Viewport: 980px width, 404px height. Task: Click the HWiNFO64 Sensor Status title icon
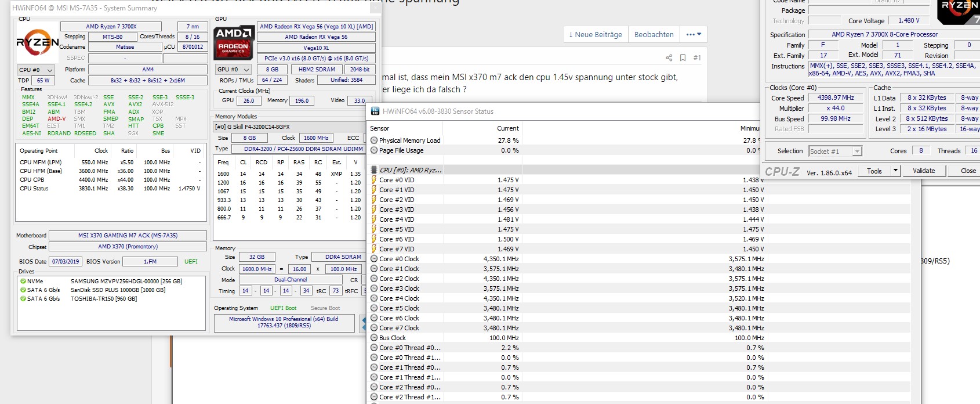coord(375,111)
